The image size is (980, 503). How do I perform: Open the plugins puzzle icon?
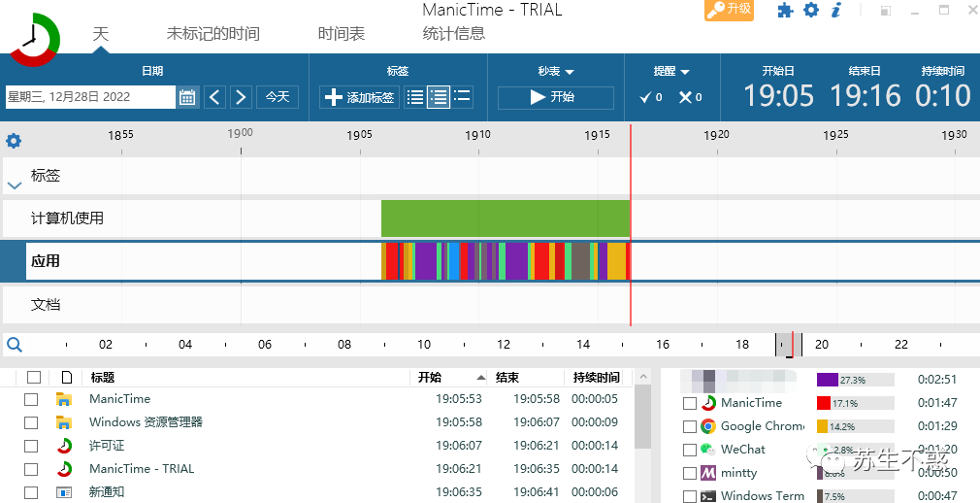(785, 10)
